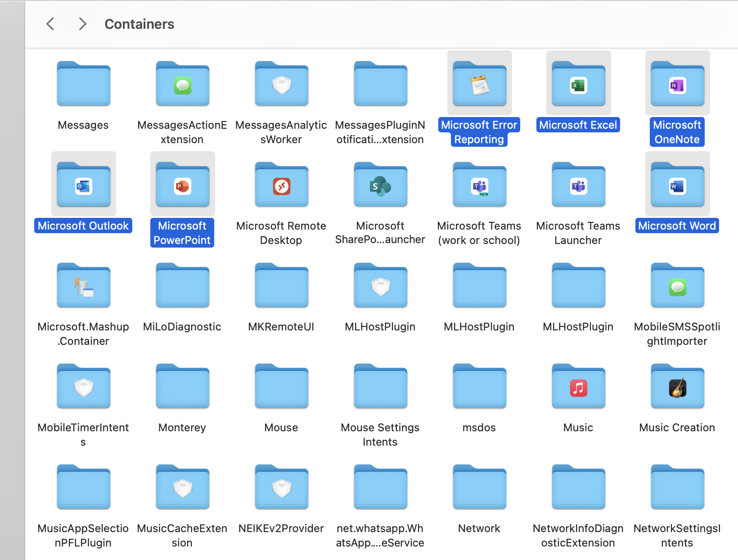Click the "Network" name label
Image resolution: width=738 pixels, height=560 pixels.
tap(479, 528)
